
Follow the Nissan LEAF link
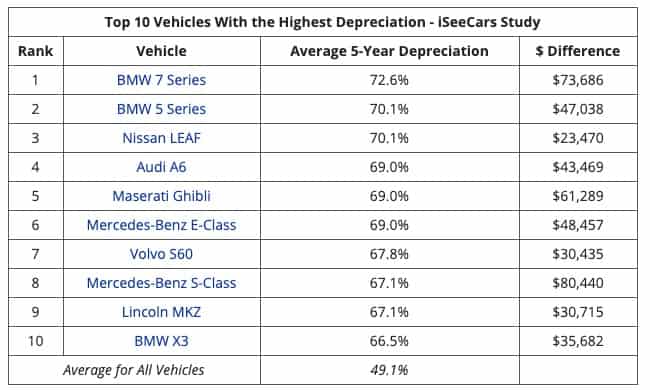coord(161,138)
